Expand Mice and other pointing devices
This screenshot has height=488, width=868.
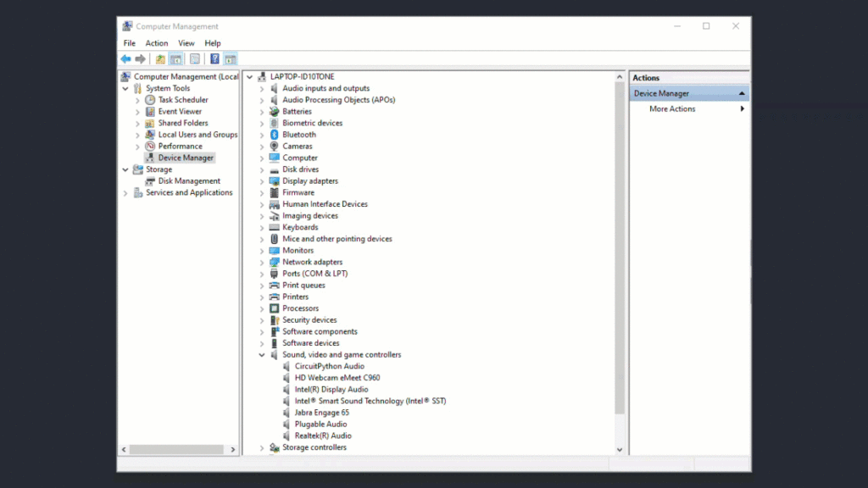click(x=262, y=240)
